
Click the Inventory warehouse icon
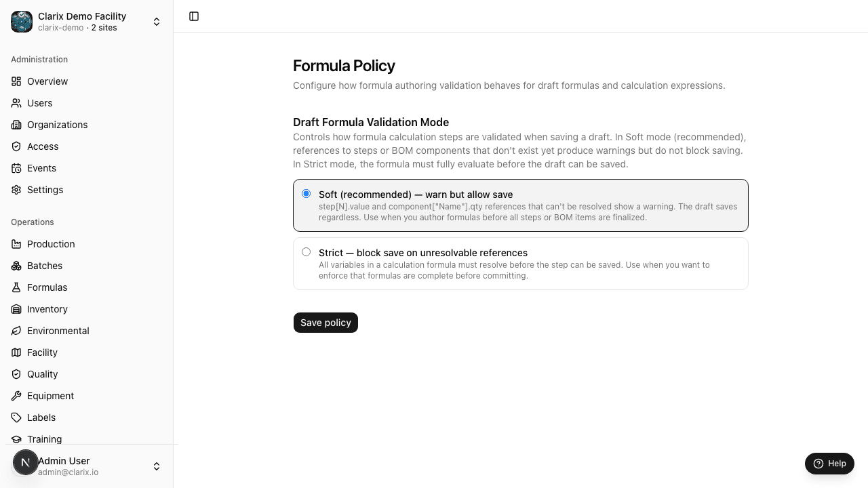pyautogui.click(x=16, y=309)
